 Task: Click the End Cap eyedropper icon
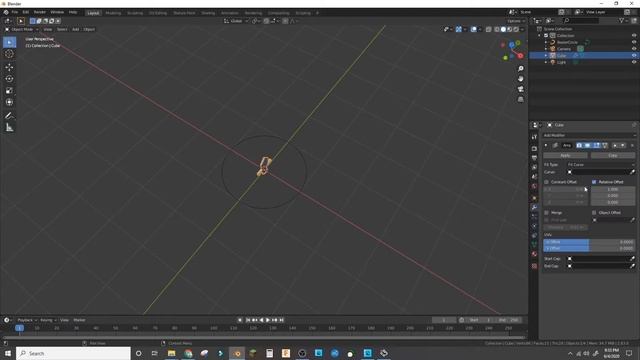click(632, 266)
